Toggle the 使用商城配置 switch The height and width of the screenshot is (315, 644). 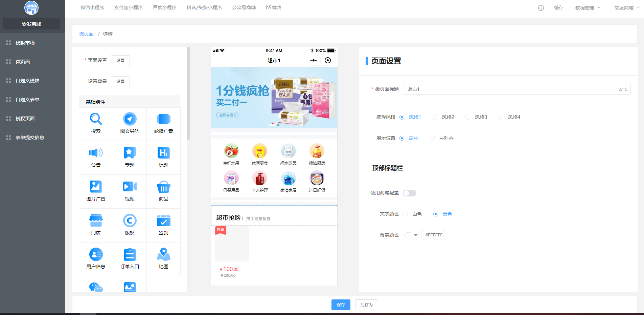(x=409, y=193)
